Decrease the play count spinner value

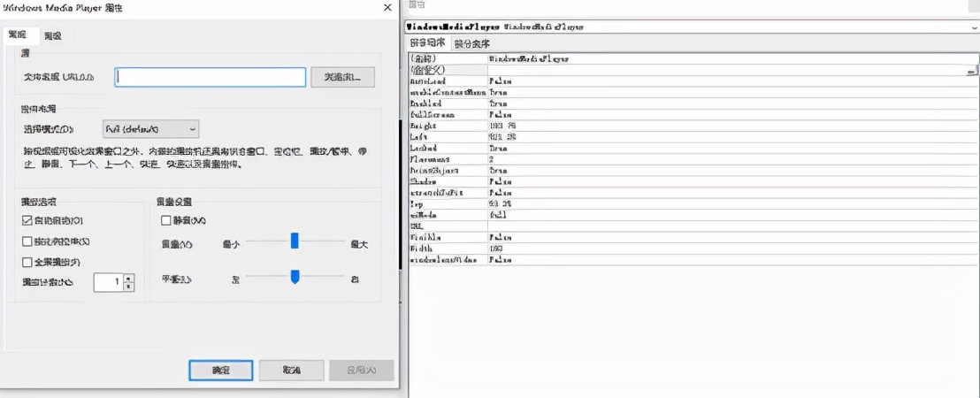[x=129, y=287]
